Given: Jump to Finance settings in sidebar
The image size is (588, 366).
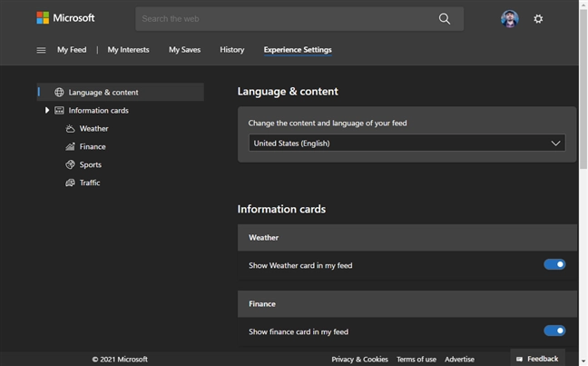Looking at the screenshot, I should (x=93, y=146).
